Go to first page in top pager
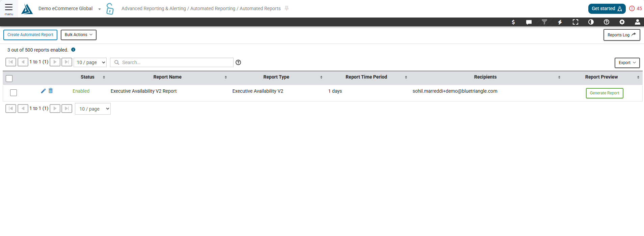The width and height of the screenshot is (644, 236). tap(11, 62)
